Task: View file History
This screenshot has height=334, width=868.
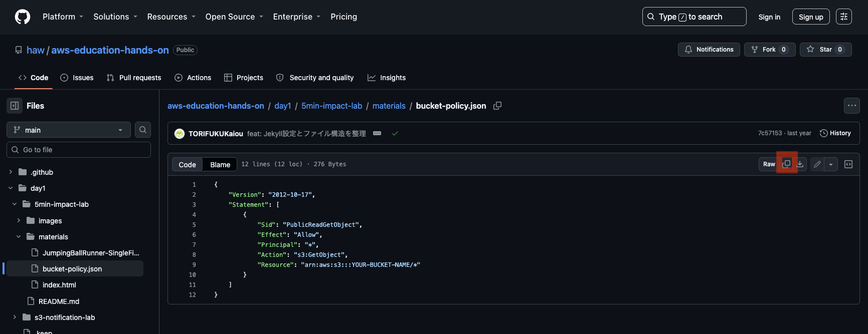Action: 835,133
